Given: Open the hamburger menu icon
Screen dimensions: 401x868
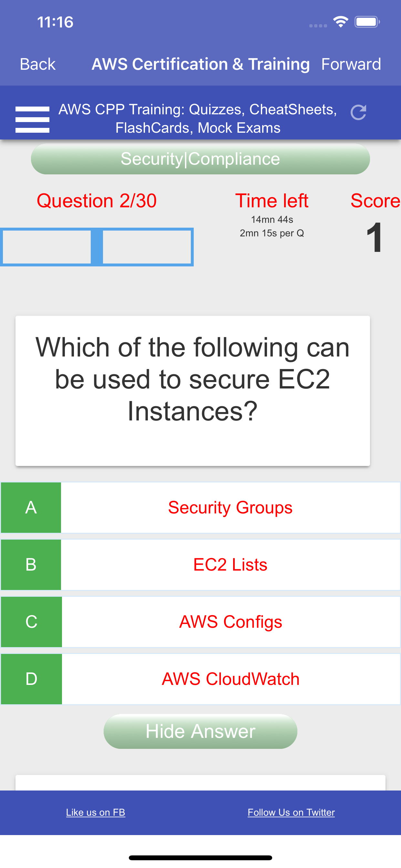Looking at the screenshot, I should [32, 119].
